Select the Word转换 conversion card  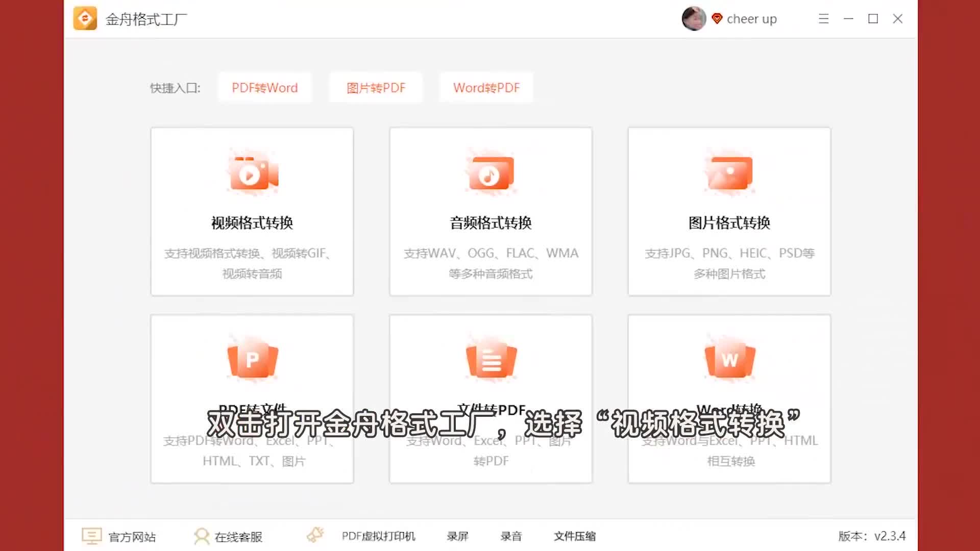[x=729, y=357]
